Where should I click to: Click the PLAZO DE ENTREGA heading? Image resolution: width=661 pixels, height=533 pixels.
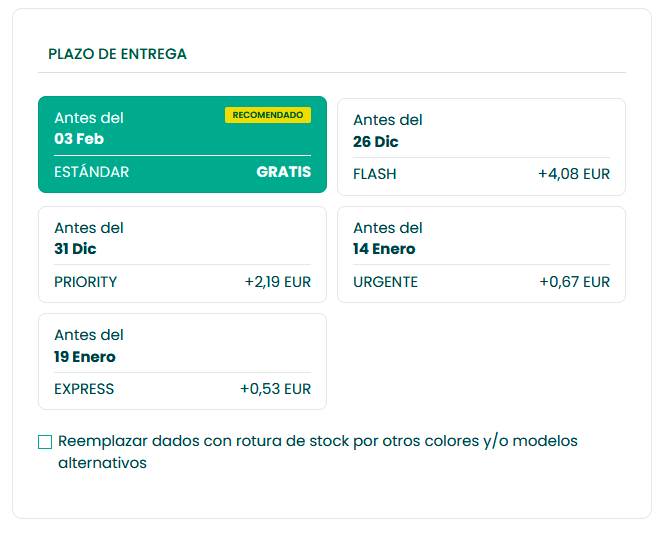[117, 54]
